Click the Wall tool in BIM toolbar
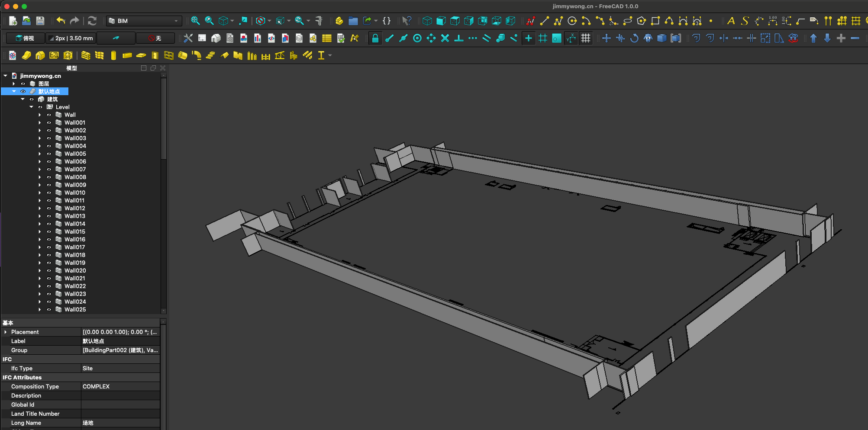Viewport: 868px width, 430px height. click(86, 55)
